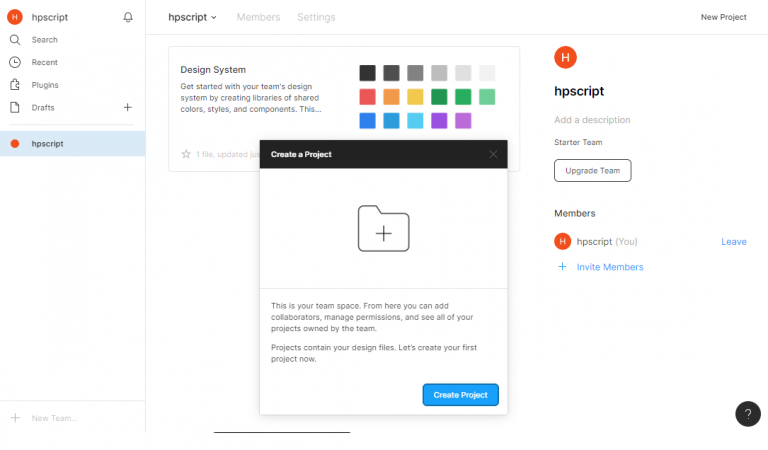Click the folder plus icon in dialog

tap(383, 229)
